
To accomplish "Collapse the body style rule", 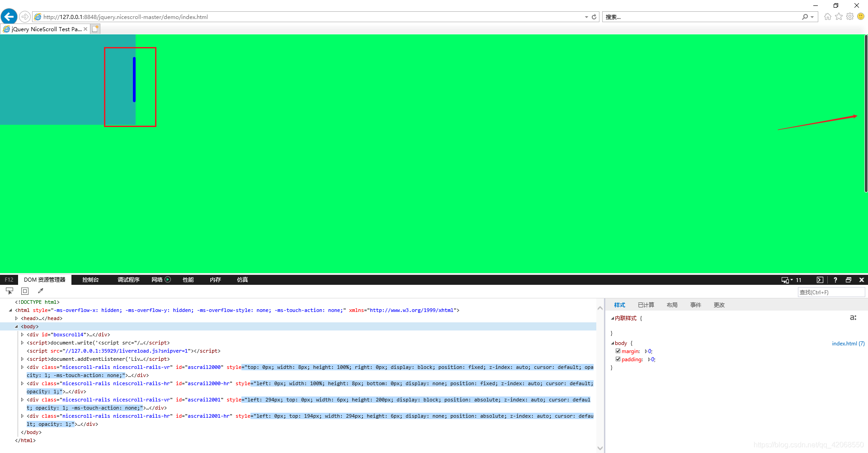I will coord(613,343).
